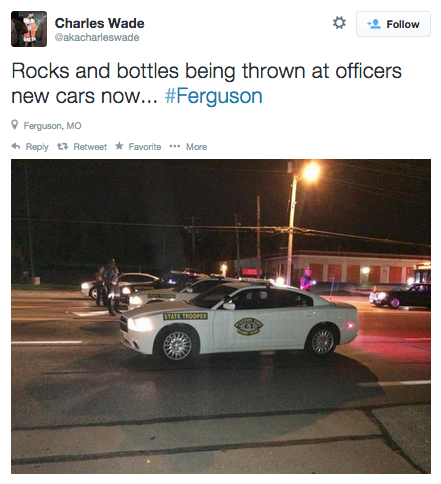Viewport: 441px width, 484px height.
Task: Choose the Retweet text action
Action: click(x=90, y=147)
